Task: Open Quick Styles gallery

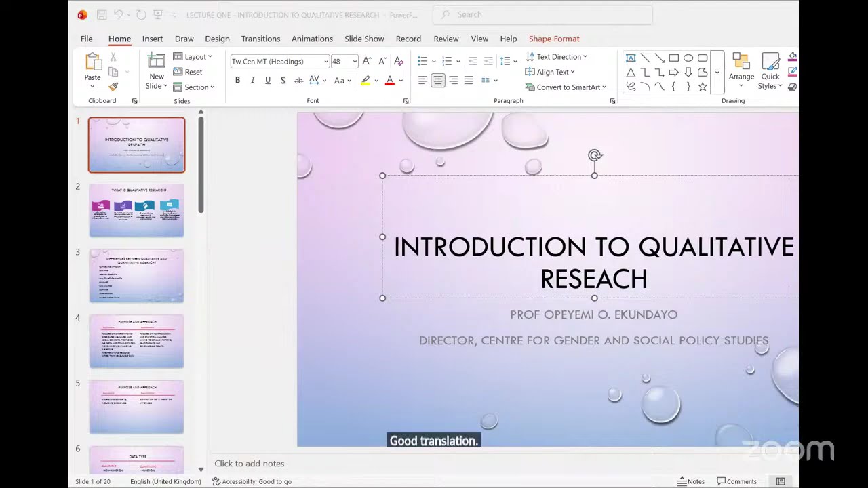Action: 770,71
